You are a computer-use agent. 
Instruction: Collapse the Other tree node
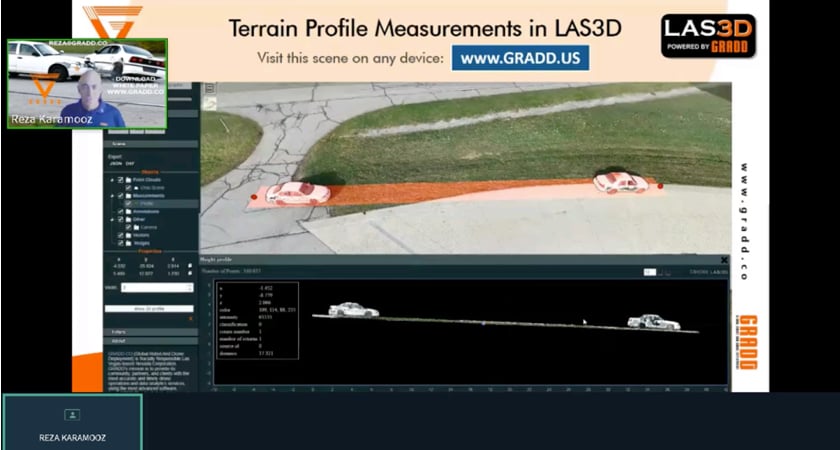[112, 220]
